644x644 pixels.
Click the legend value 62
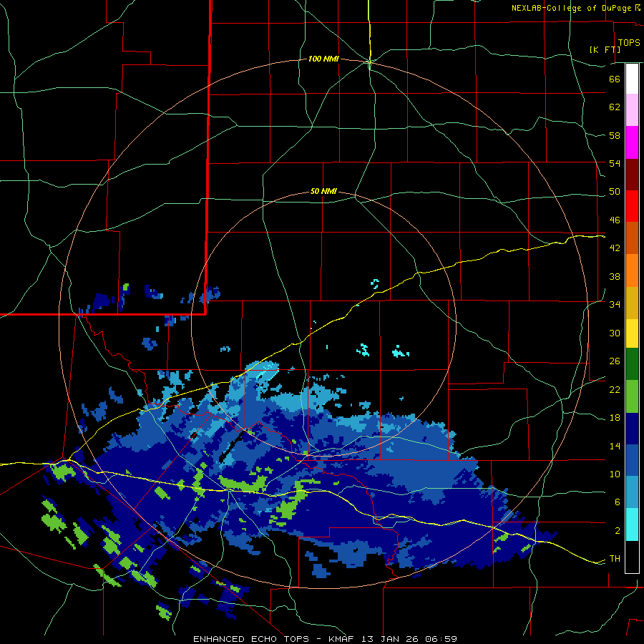click(615, 107)
